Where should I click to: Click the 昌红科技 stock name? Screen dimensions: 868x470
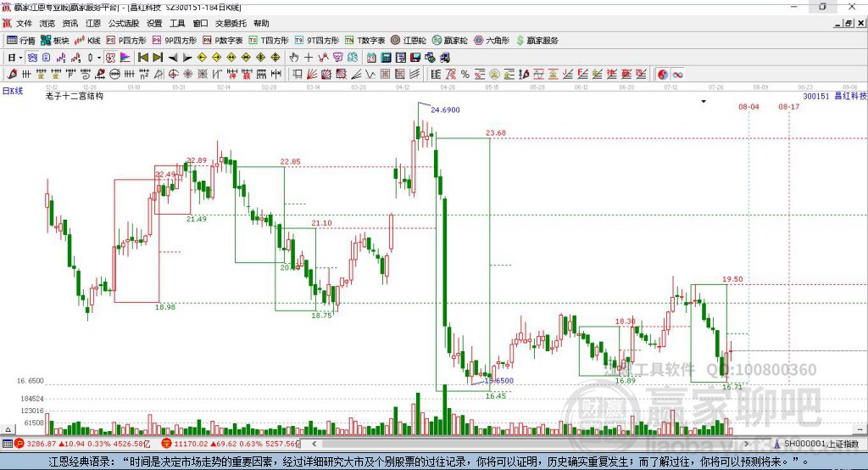850,96
